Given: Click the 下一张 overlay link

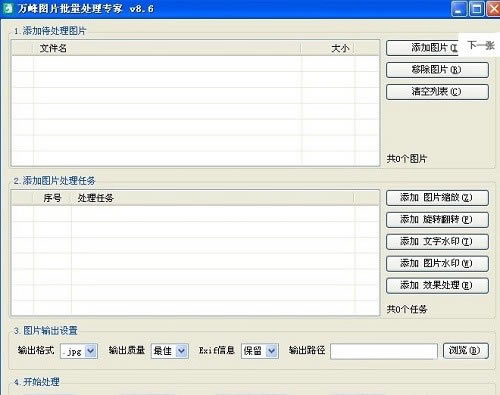Looking at the screenshot, I should pyautogui.click(x=480, y=45).
